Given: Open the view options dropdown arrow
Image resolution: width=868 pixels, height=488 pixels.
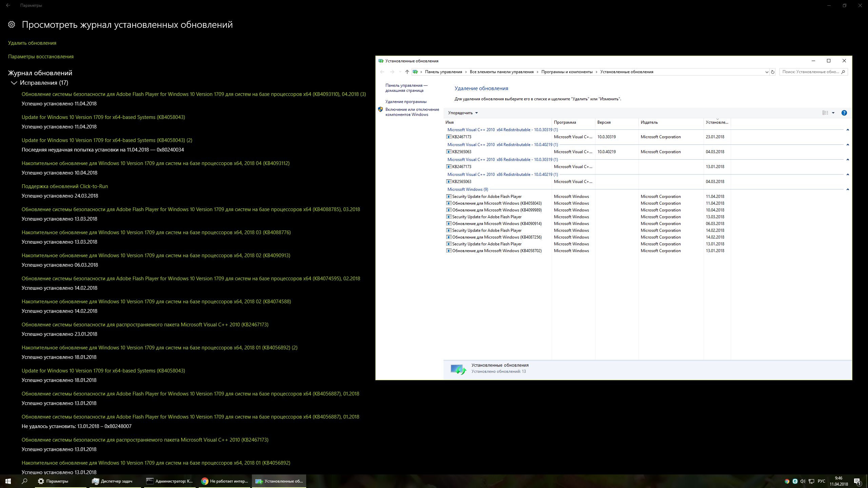Looking at the screenshot, I should click(x=833, y=113).
